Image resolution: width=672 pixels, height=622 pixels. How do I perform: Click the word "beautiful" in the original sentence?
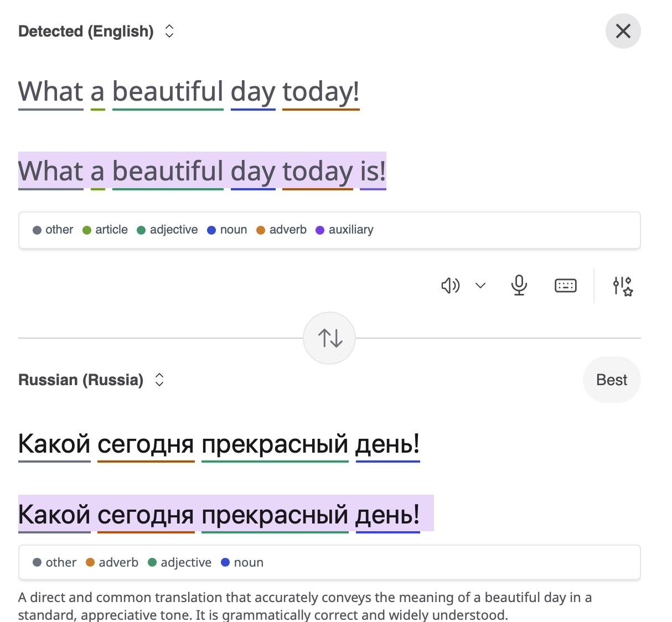[168, 92]
